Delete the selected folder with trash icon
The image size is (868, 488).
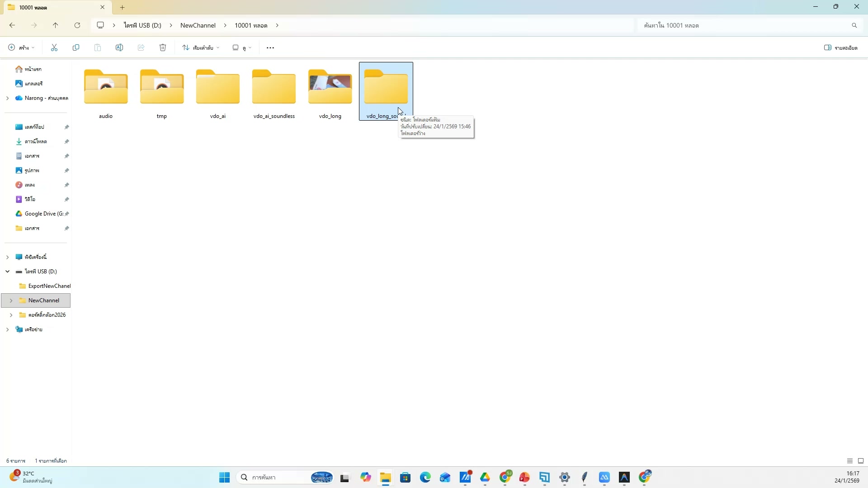163,47
